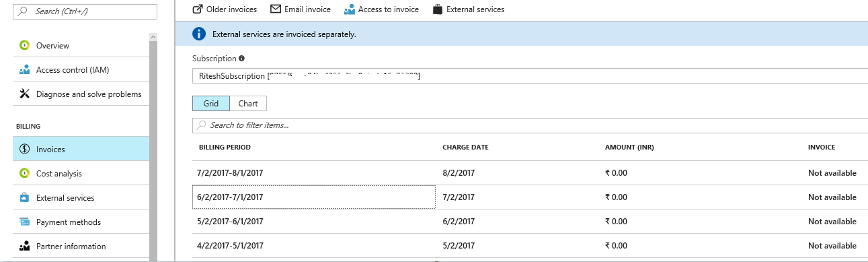Focus the Search (Ctrl+/) box
This screenshot has height=262, width=868.
(x=85, y=11)
